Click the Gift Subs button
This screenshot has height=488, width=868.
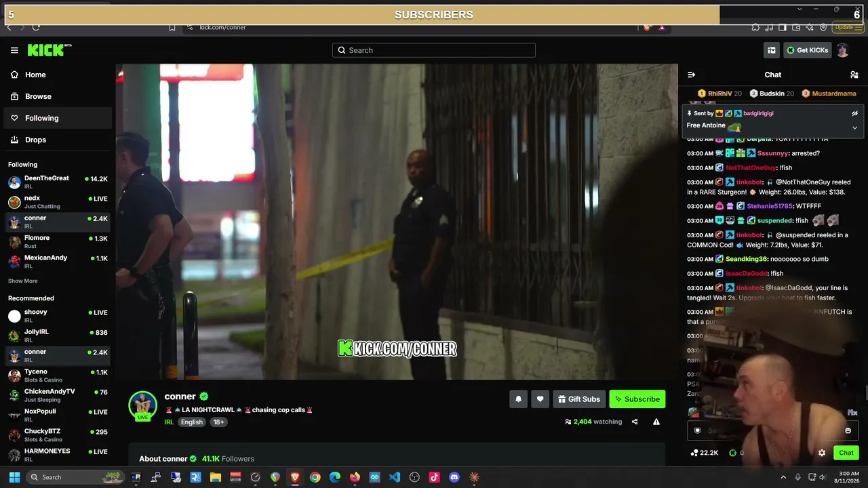coord(579,399)
